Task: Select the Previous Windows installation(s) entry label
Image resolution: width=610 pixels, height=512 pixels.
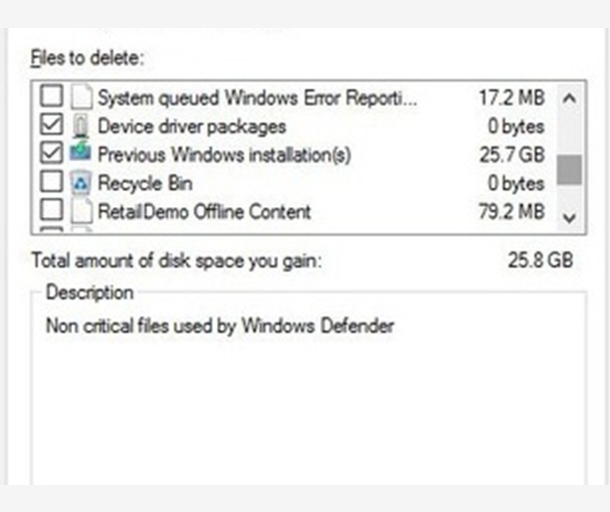Action: 224,155
